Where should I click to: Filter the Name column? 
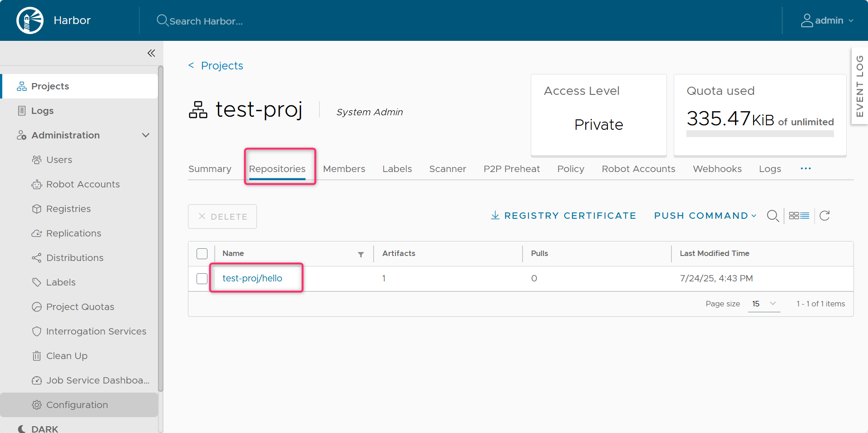[361, 255]
